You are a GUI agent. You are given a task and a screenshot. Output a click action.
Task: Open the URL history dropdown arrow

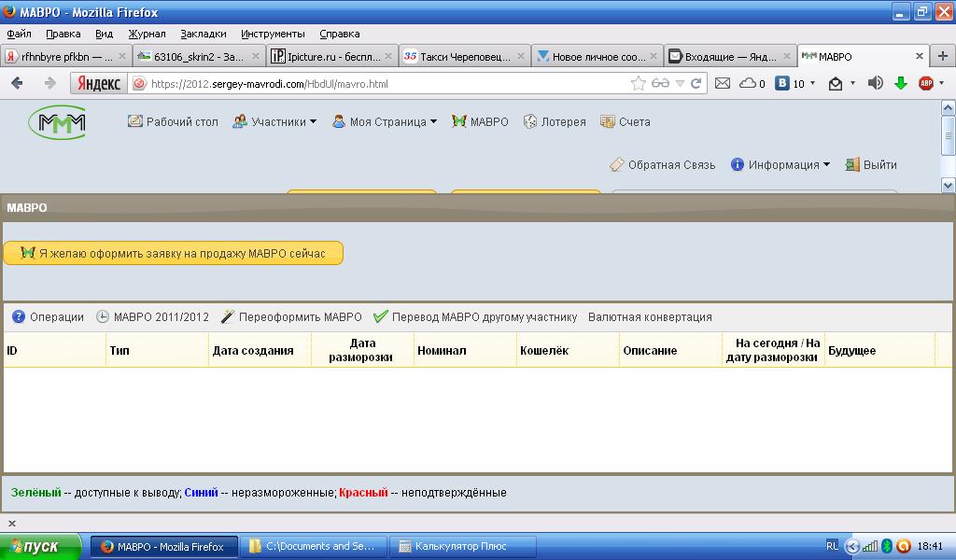[680, 83]
